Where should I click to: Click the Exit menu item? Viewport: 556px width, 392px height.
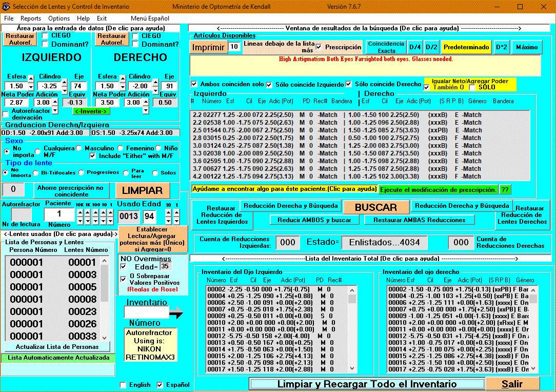[102, 18]
